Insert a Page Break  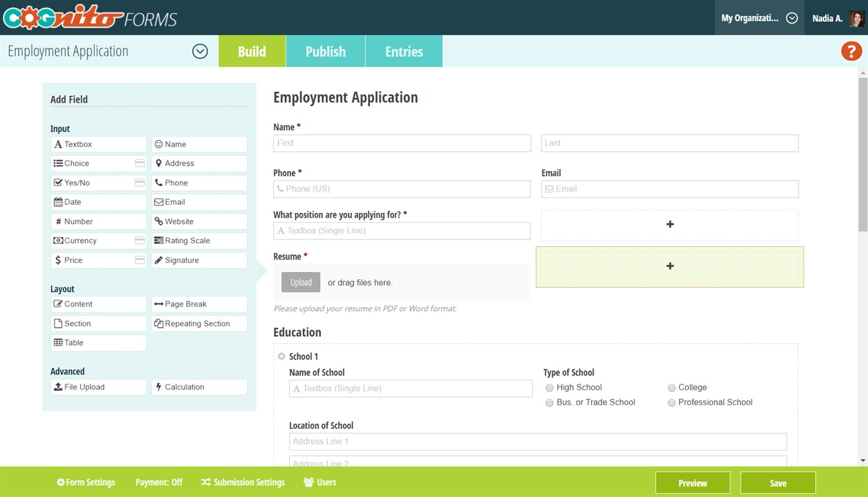click(199, 304)
